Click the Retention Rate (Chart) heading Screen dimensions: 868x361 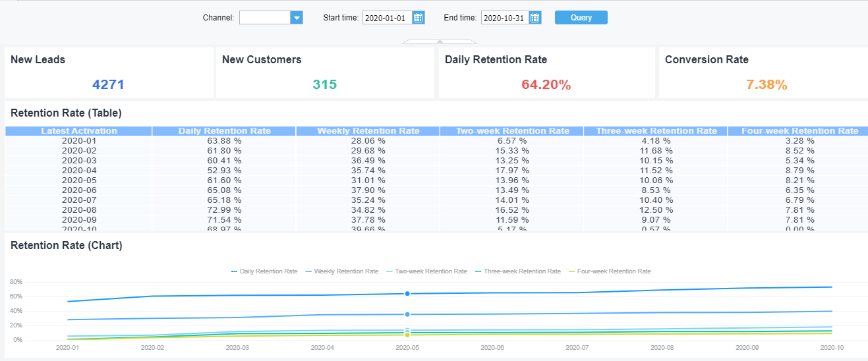pos(66,246)
